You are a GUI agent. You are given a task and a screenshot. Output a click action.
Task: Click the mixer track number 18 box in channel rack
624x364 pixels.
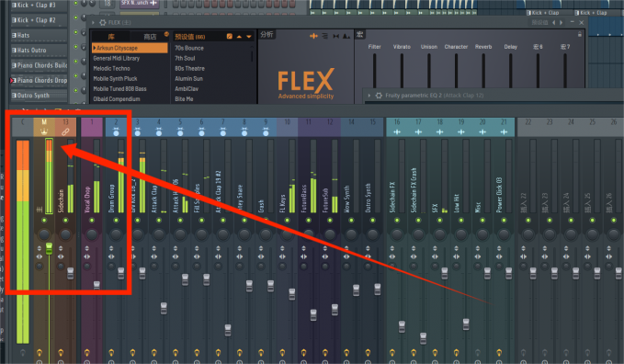coord(108,4)
